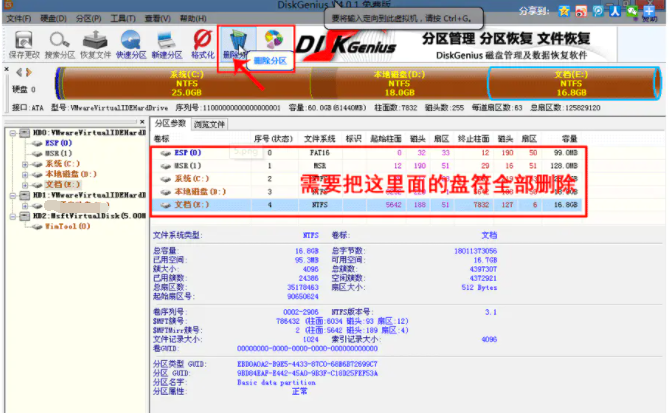
Task: Click the Delete Partition trash bin icon
Action: point(238,42)
